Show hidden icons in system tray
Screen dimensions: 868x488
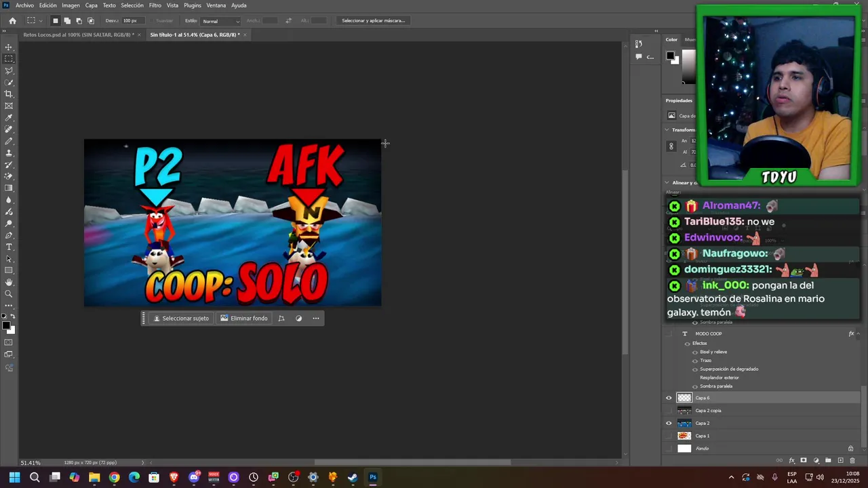click(x=731, y=477)
